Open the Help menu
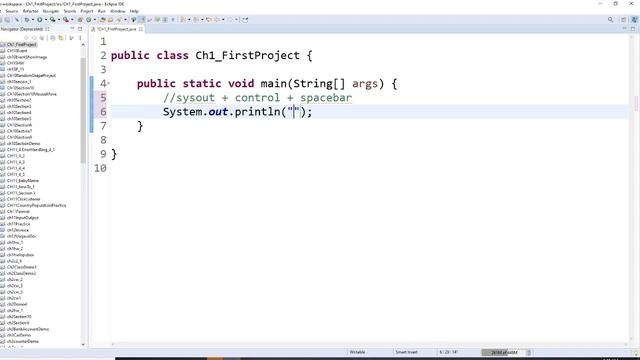The width and height of the screenshot is (640, 360). pyautogui.click(x=134, y=11)
